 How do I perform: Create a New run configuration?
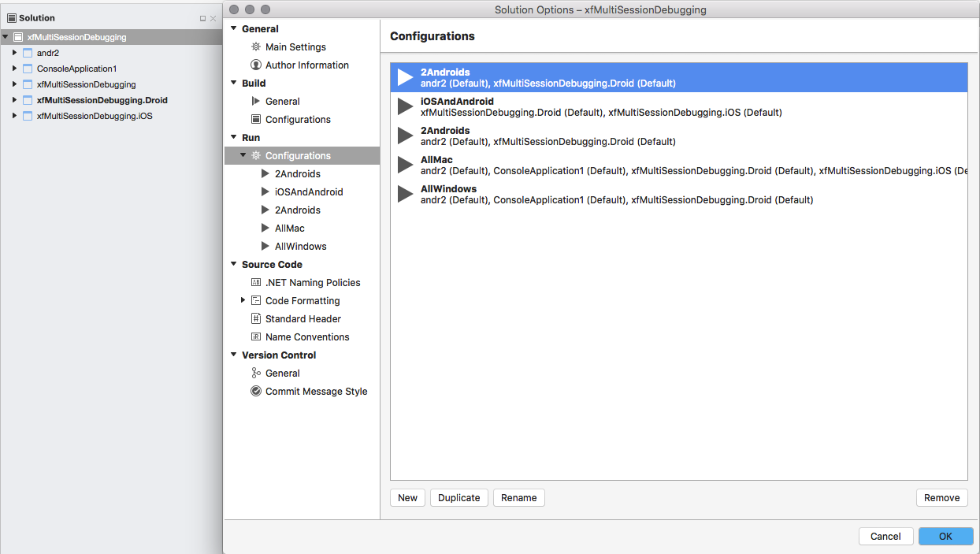pyautogui.click(x=407, y=498)
